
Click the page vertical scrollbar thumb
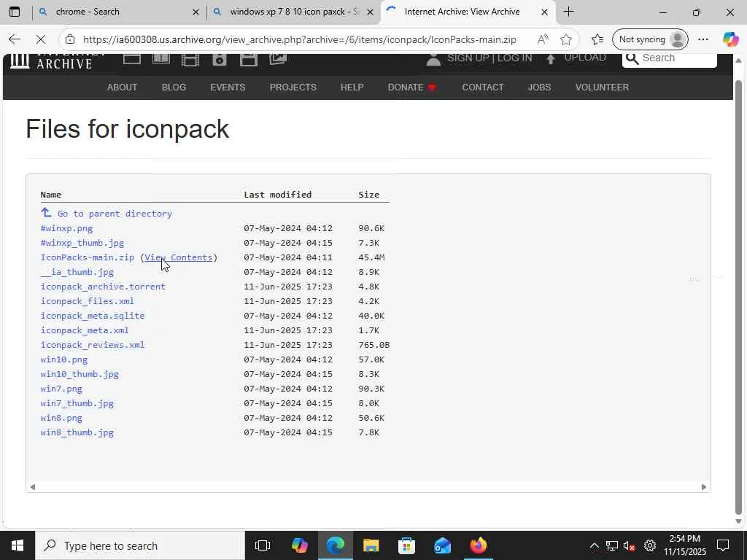click(x=738, y=297)
